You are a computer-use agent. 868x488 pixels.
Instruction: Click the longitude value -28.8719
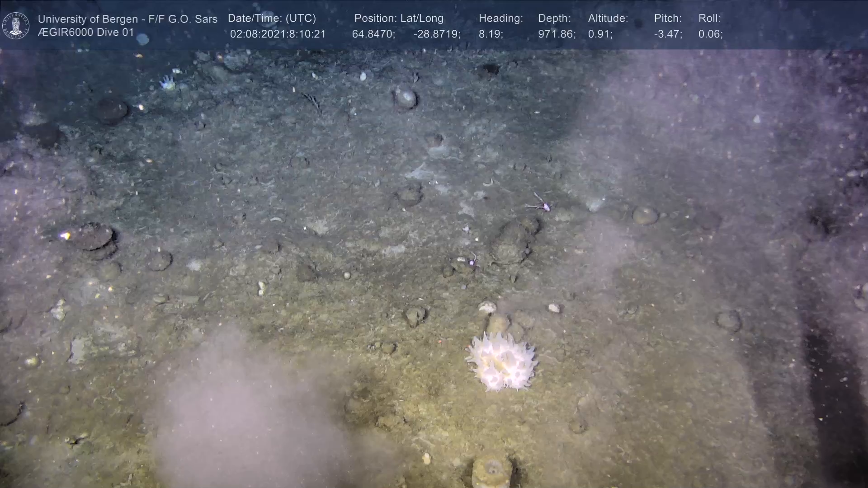(436, 34)
